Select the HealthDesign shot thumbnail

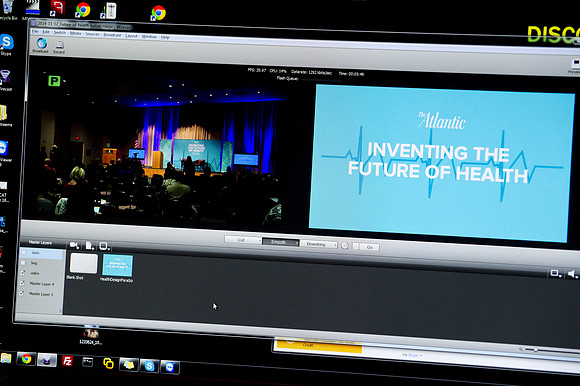[118, 265]
